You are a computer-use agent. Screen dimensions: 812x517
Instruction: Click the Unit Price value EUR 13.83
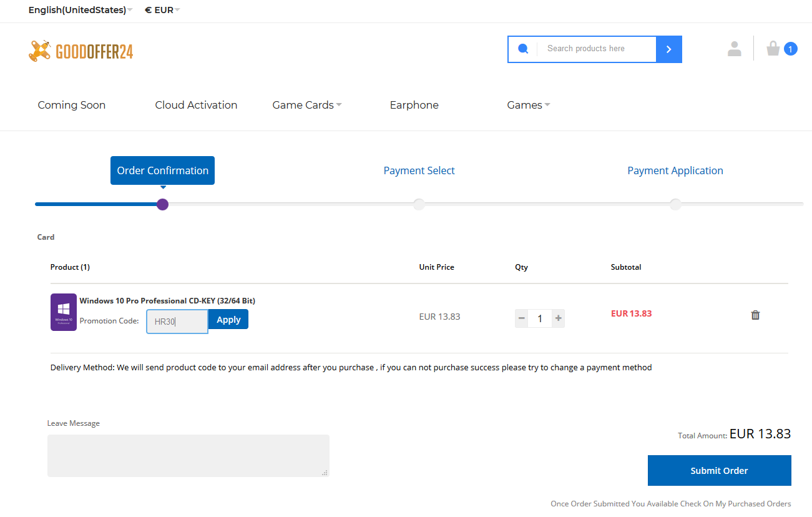click(439, 317)
